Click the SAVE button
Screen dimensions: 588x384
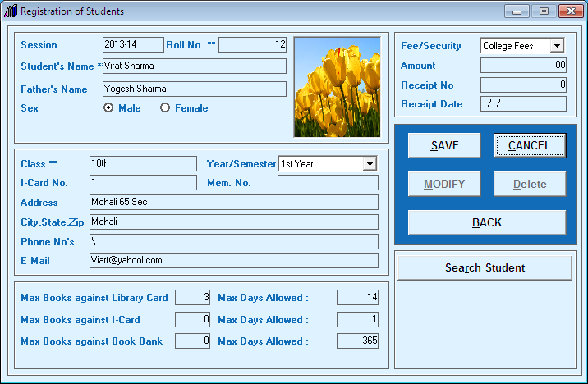point(444,145)
